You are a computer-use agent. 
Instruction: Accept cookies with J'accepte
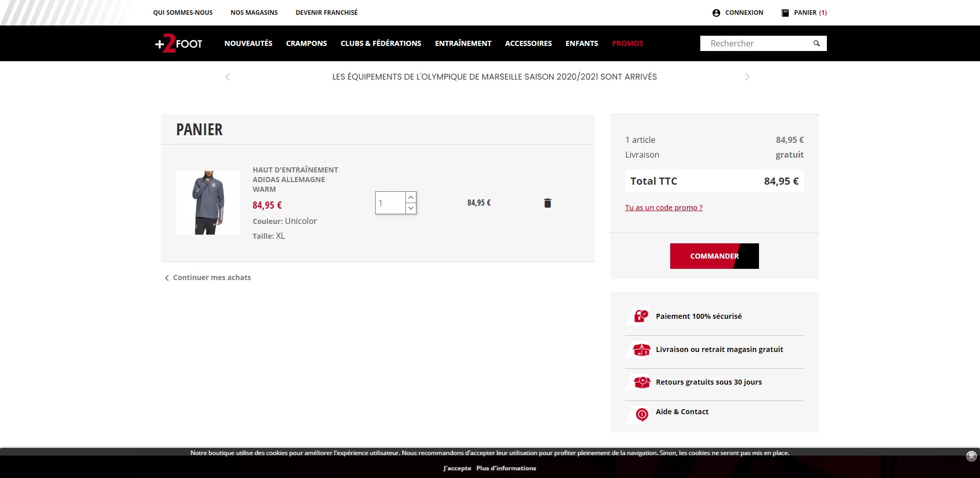pos(457,468)
